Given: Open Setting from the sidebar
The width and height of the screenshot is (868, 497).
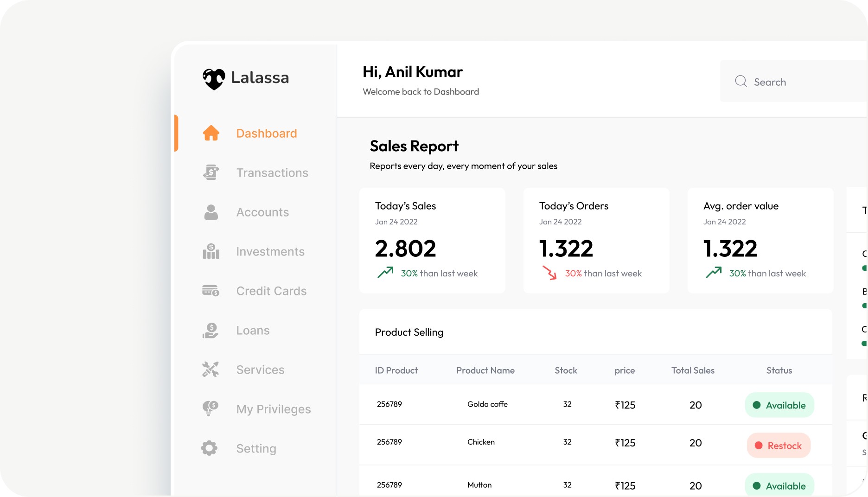Looking at the screenshot, I should coord(255,449).
